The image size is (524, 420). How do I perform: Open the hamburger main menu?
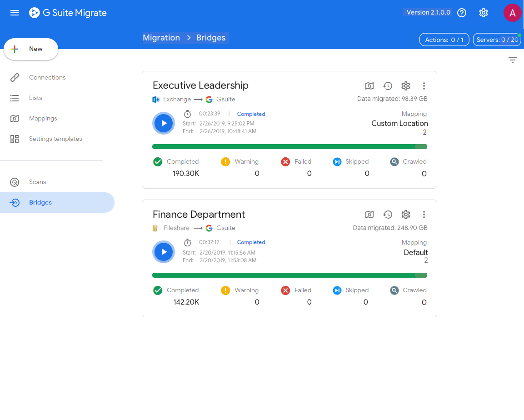coord(15,13)
